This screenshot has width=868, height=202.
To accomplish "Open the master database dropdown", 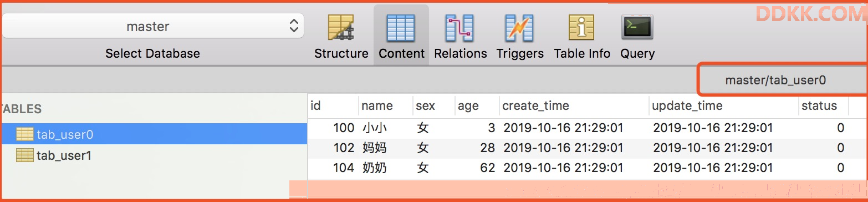I will point(153,26).
